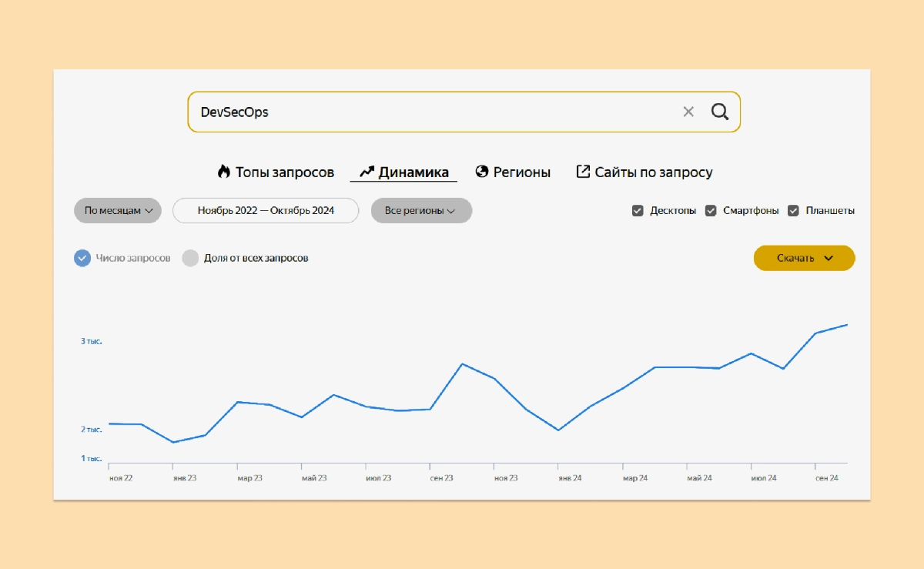Select the Число запросов radio option
This screenshot has height=569, width=924.
(82, 258)
